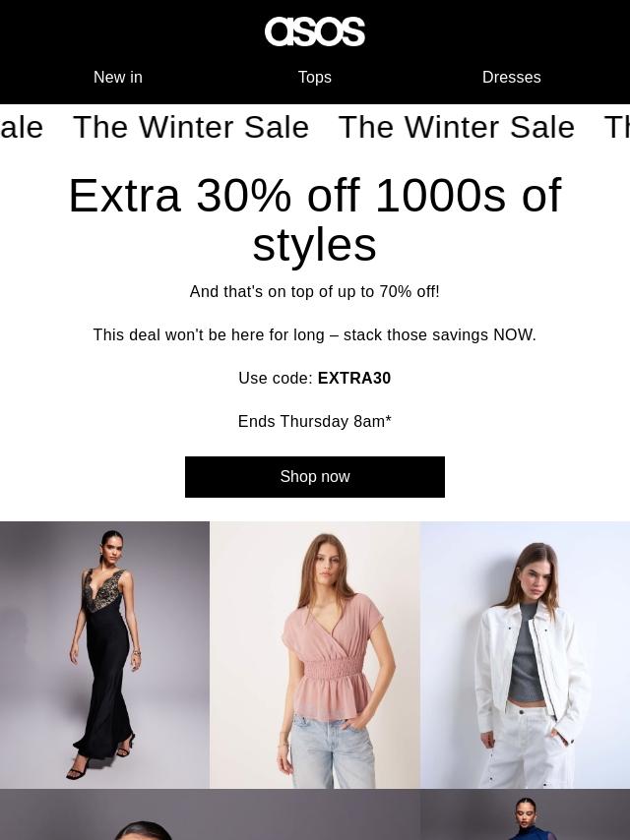
Task: Click the ASOS logo
Action: pos(315,31)
